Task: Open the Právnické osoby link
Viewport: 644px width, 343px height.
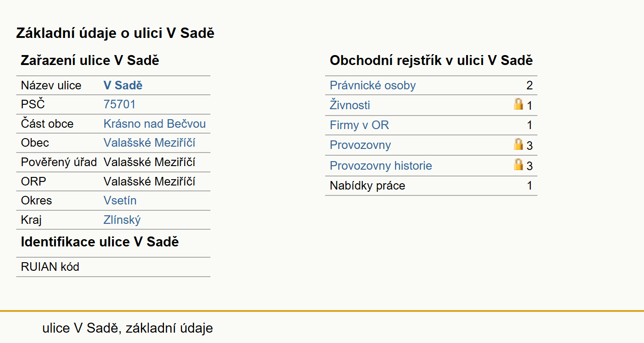Action: tap(373, 86)
